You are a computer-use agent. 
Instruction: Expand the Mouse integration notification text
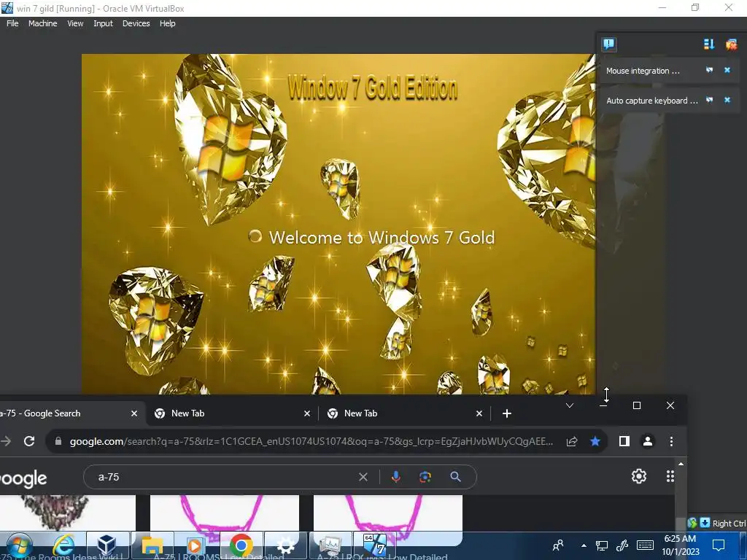[643, 71]
